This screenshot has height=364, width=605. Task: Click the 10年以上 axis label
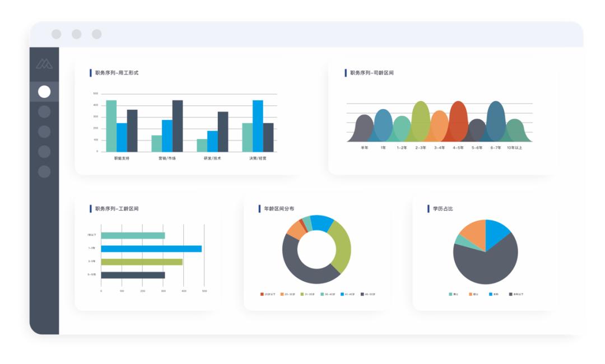(514, 148)
